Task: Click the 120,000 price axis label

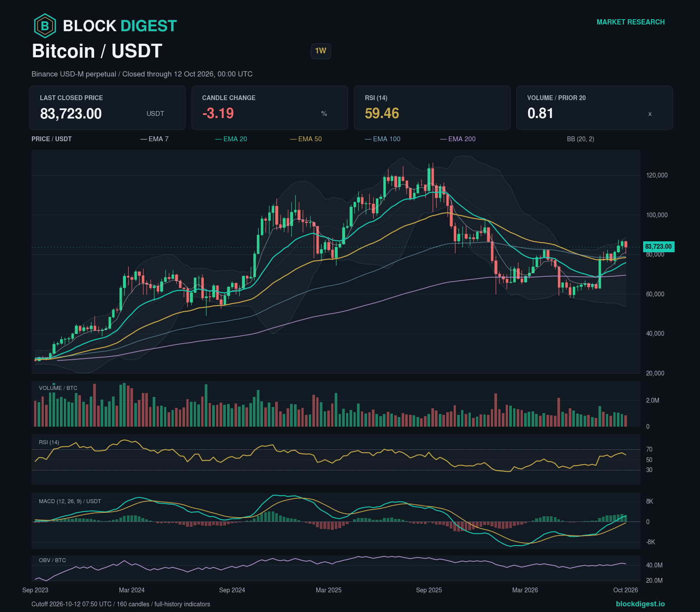Action: (x=657, y=175)
